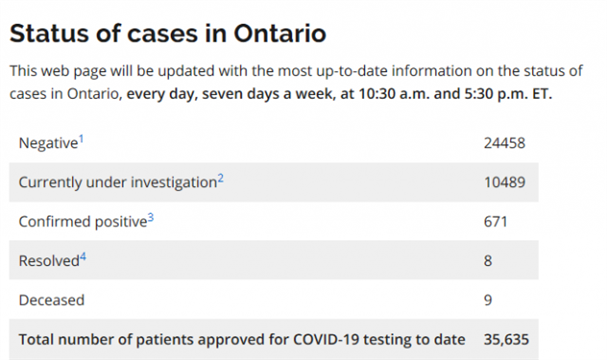Click the intro sentence starting This web page
Viewport: 607px width, 360px height.
coord(296,82)
